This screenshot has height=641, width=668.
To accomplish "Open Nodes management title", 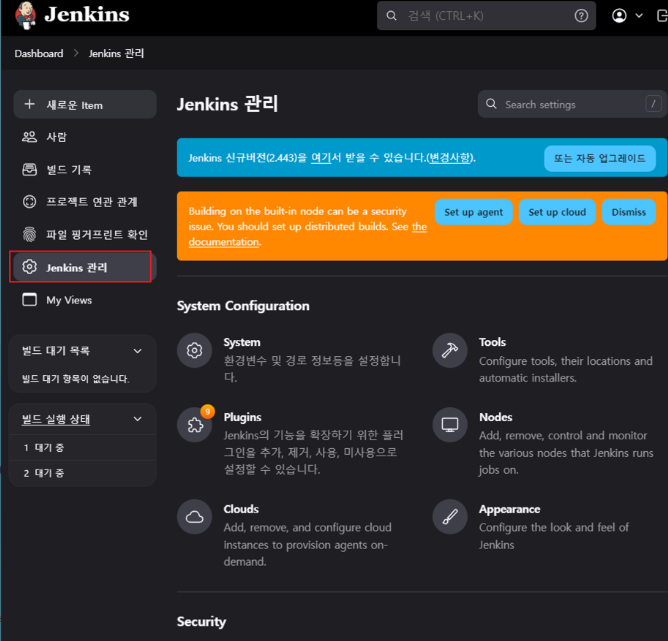I will 495,417.
